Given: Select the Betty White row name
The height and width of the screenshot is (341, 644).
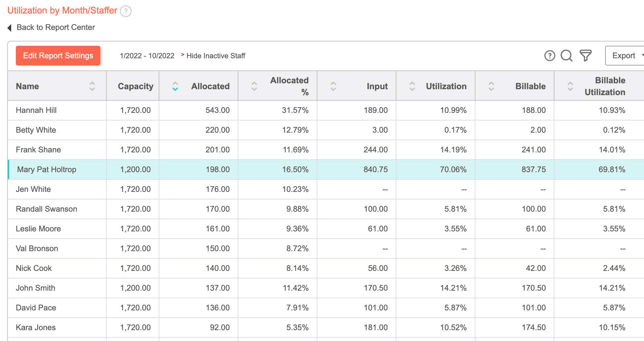Looking at the screenshot, I should pos(36,130).
